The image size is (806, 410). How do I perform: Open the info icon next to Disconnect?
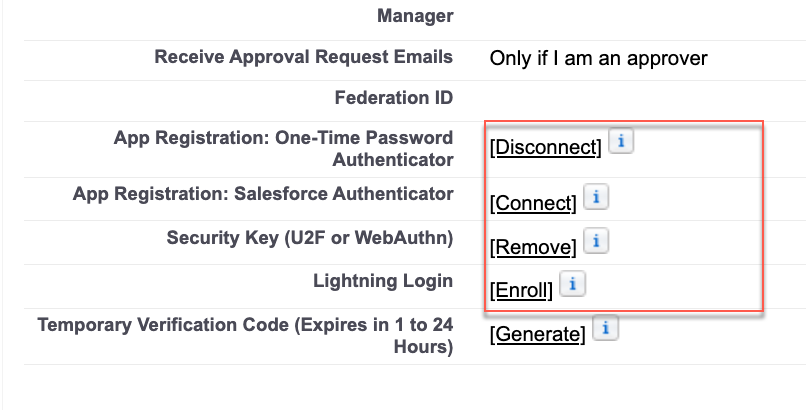click(621, 141)
